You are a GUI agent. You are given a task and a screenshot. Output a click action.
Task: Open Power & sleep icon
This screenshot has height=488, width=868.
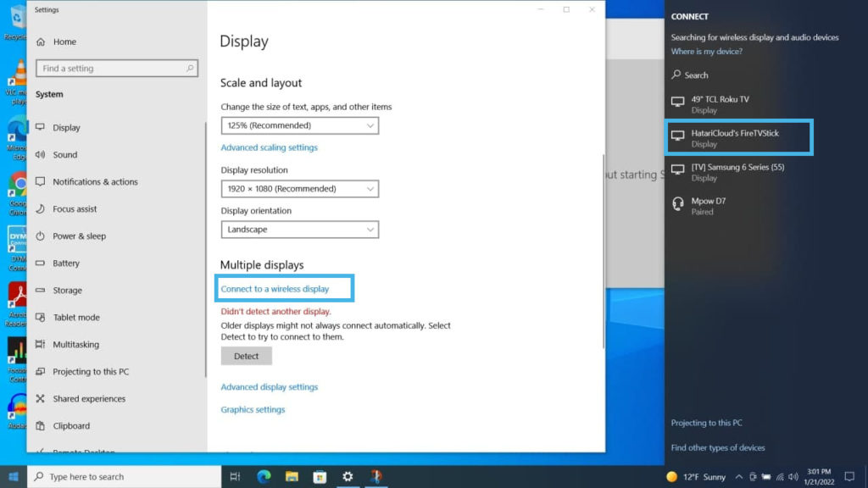[41, 236]
